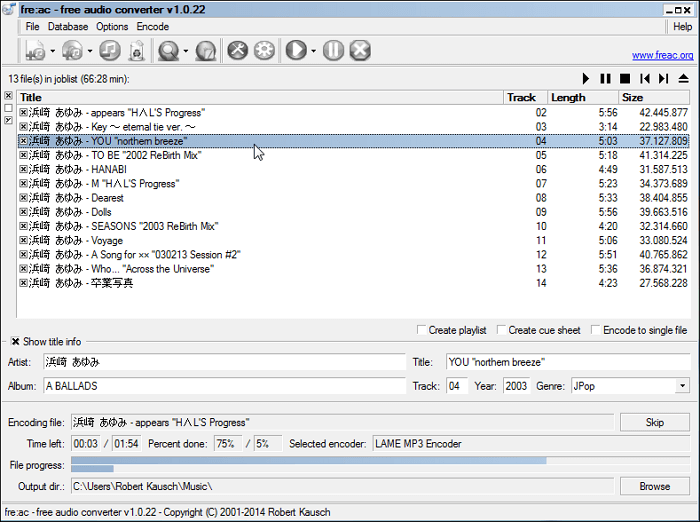This screenshot has width=700, height=522.
Task: Click the Skip button
Action: (654, 423)
